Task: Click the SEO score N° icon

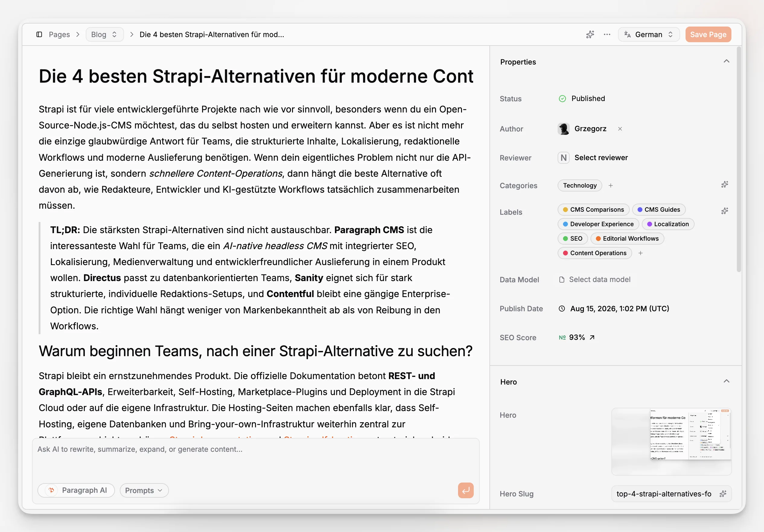Action: coord(562,338)
